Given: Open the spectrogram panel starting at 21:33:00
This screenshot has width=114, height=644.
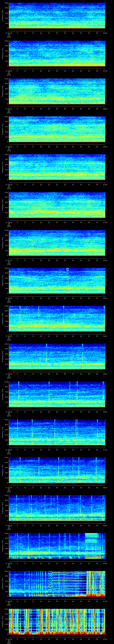Looking at the screenshot, I should click(x=57, y=318).
